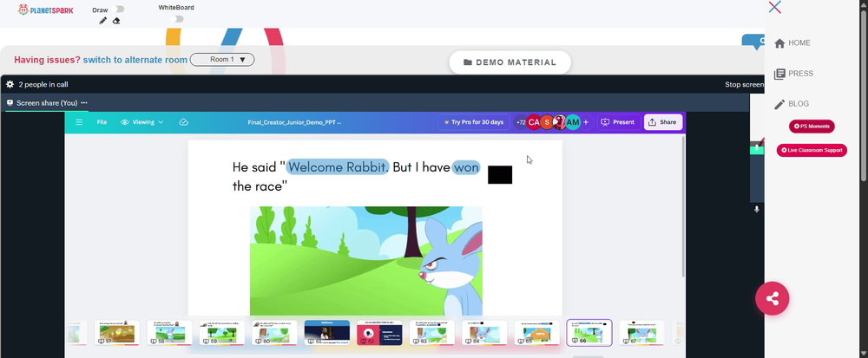
Task: Click the CA collaborator avatar
Action: coord(534,122)
